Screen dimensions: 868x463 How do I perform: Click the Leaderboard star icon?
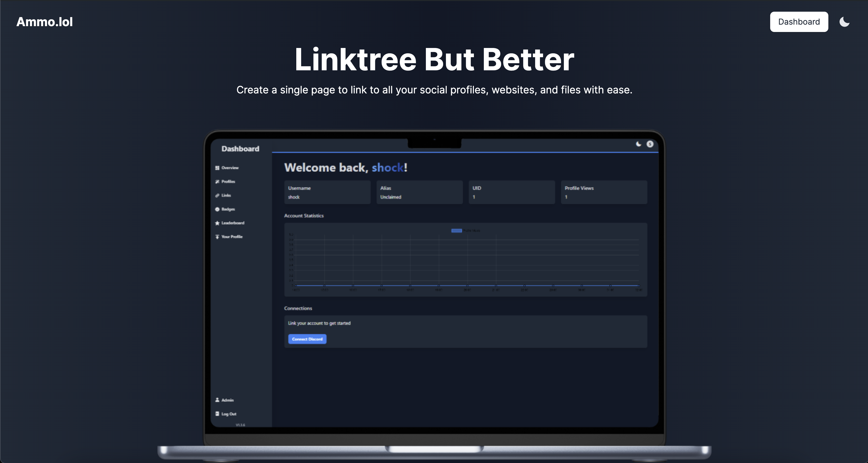[217, 223]
